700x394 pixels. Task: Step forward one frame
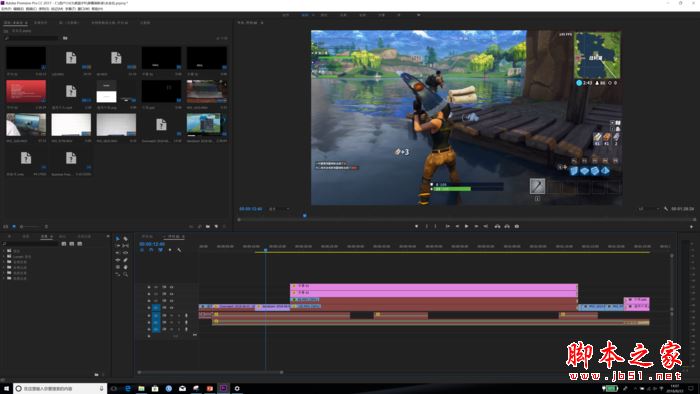(476, 226)
